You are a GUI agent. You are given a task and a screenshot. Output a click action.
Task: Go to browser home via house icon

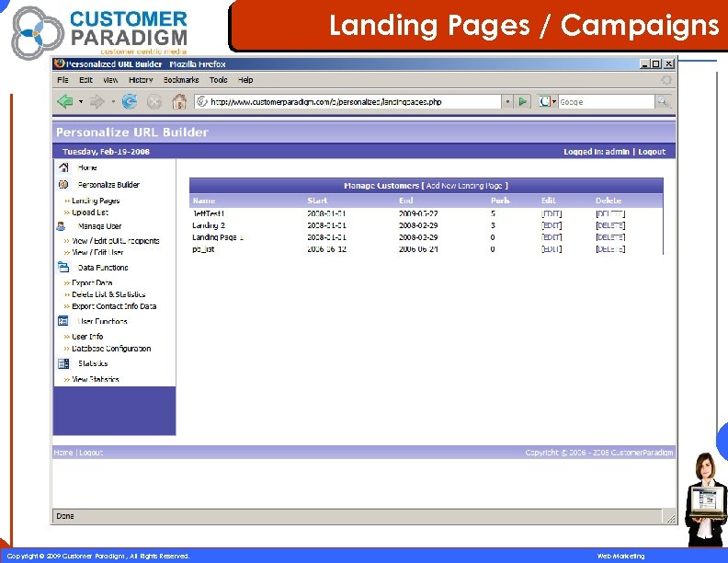(179, 101)
